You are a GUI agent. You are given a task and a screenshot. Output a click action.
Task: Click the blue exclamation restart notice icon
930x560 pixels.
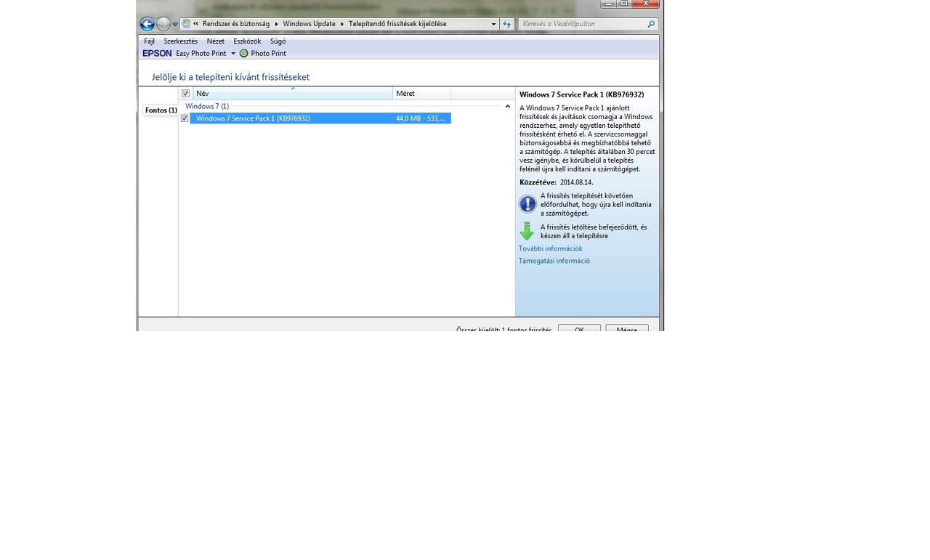point(527,204)
